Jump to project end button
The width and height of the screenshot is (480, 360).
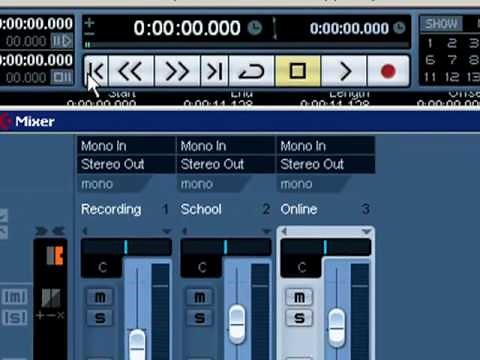pos(214,71)
